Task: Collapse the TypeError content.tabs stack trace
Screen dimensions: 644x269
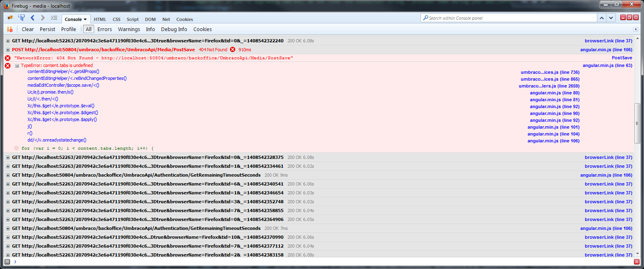Action: pos(17,66)
